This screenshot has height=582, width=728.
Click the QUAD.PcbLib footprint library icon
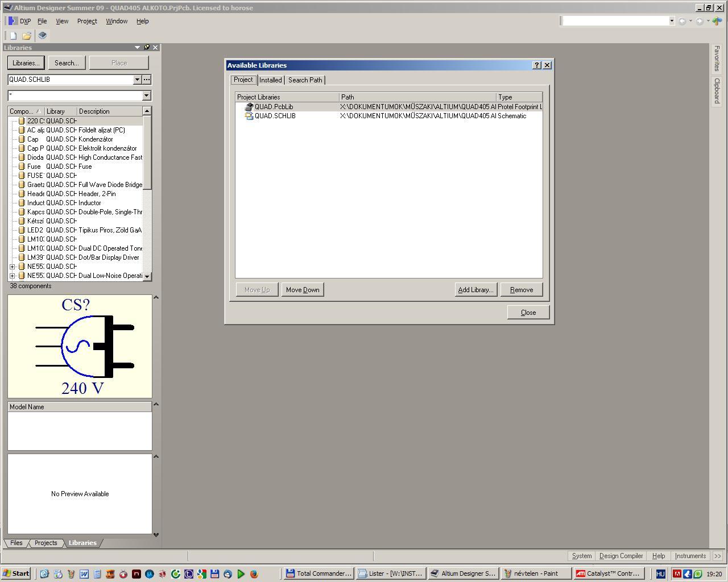click(x=249, y=107)
